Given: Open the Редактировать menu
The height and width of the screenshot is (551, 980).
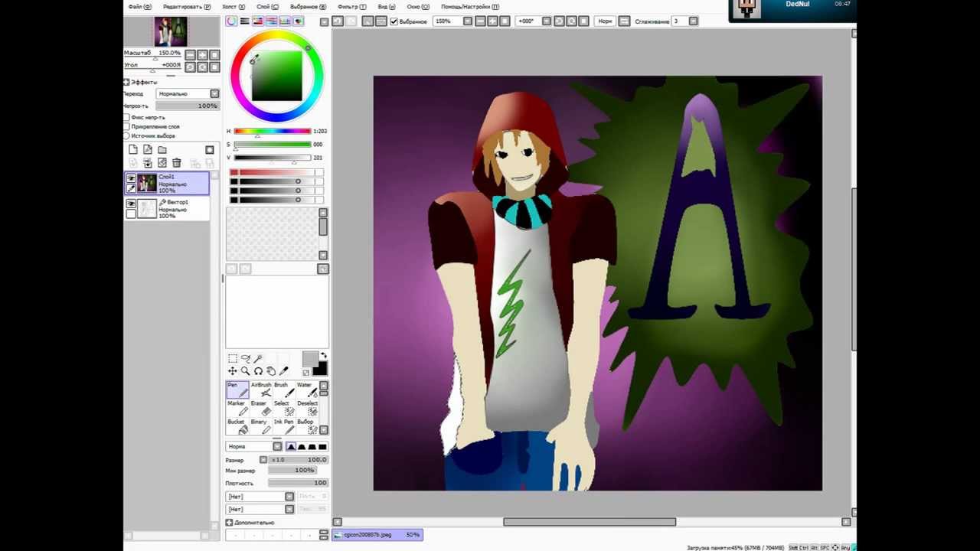Looking at the screenshot, I should [187, 6].
